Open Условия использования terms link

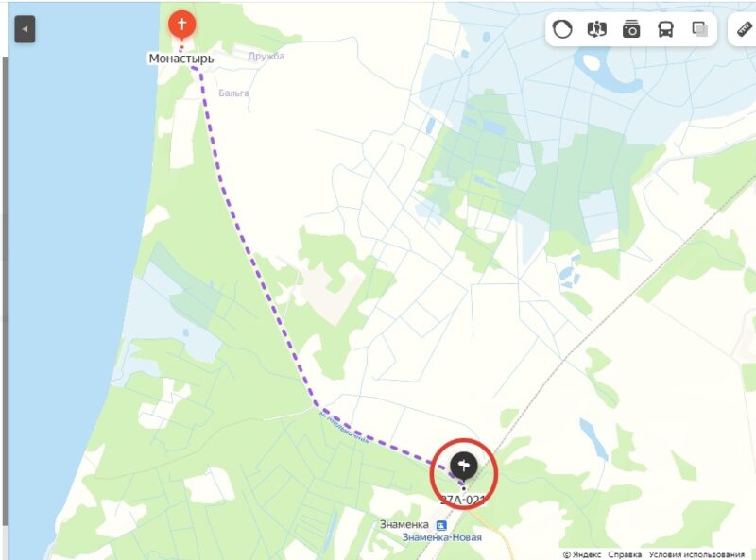[x=696, y=554]
